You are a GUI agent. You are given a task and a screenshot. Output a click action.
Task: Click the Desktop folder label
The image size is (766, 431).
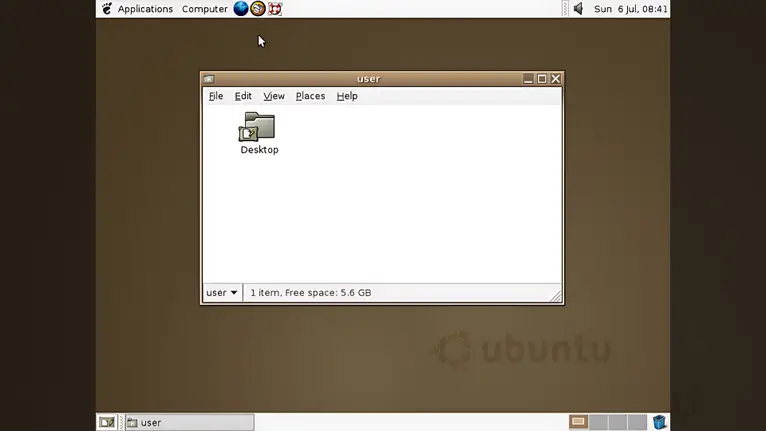tap(259, 150)
